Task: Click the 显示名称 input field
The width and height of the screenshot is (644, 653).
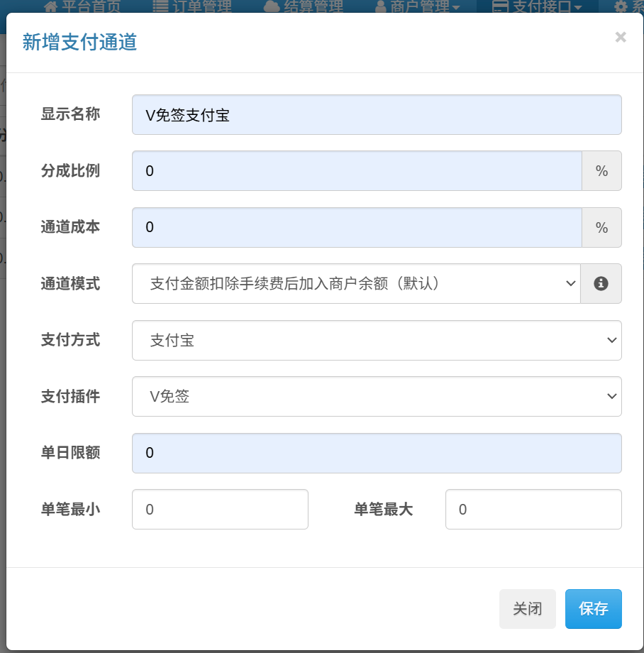Action: (x=377, y=114)
